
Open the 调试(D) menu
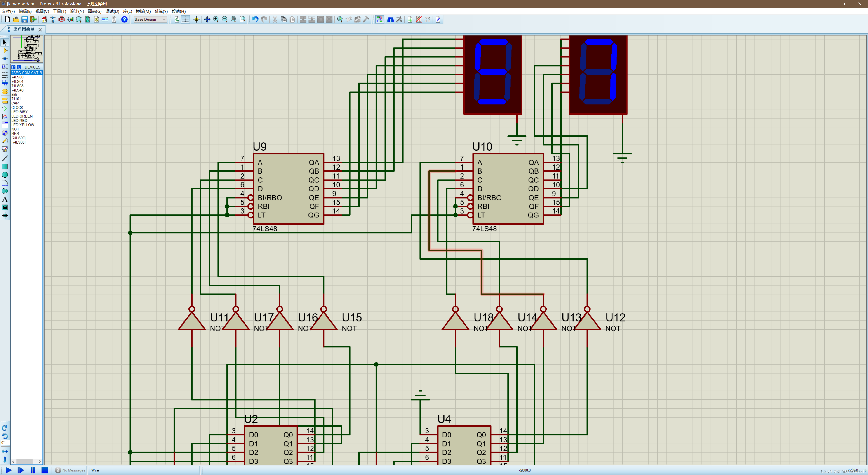click(112, 11)
